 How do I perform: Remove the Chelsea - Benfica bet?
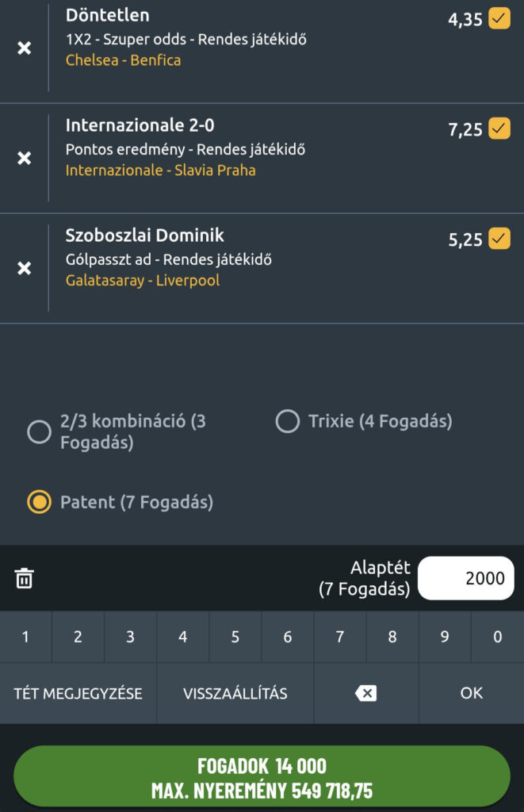[25, 48]
